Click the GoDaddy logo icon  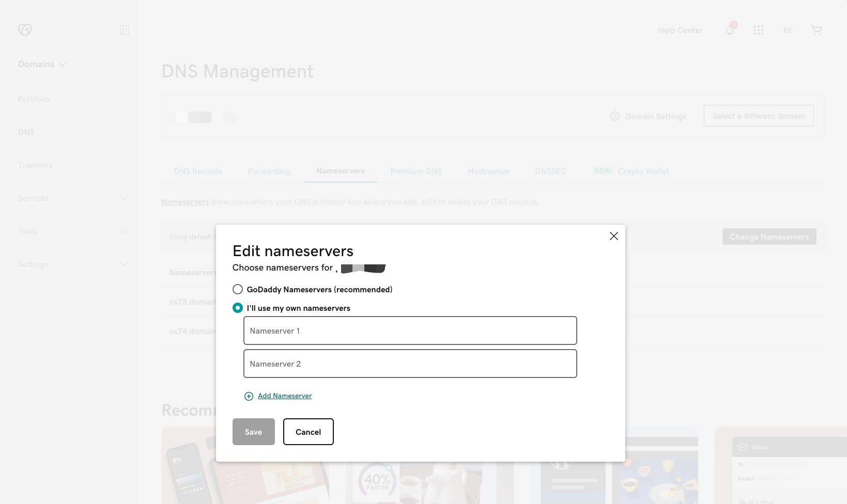(x=25, y=30)
